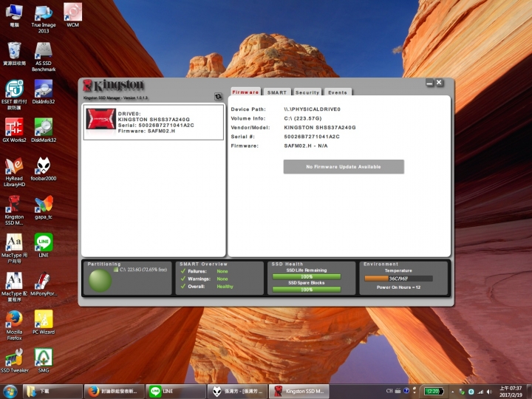Close the Kingston SSD Manager window

pos(439,83)
